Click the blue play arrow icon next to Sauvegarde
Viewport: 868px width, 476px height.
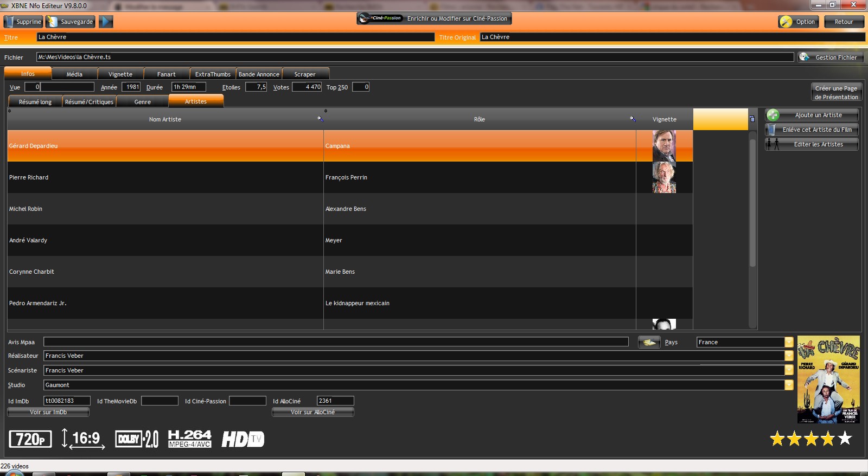click(106, 22)
